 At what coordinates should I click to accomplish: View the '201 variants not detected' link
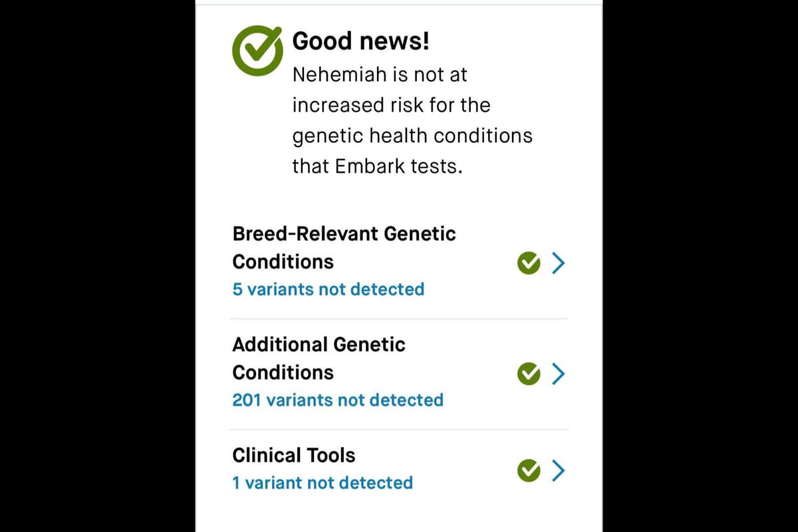338,400
